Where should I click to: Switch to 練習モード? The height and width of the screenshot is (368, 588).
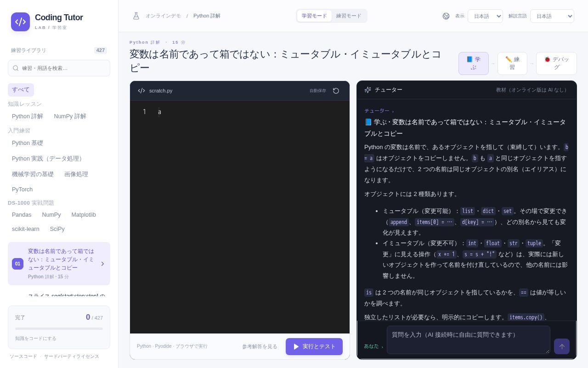[x=349, y=16]
